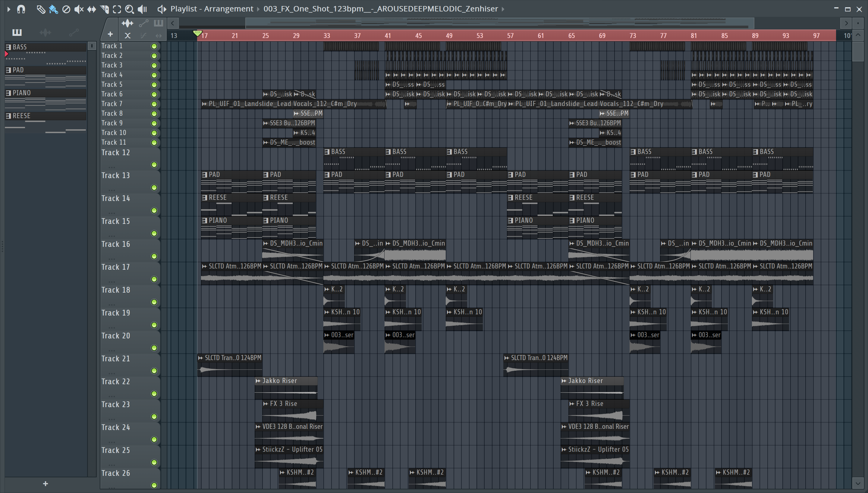868x493 pixels.
Task: Open clip menu of first SLCTD Tran..0 124BPM clip
Action: (201, 358)
